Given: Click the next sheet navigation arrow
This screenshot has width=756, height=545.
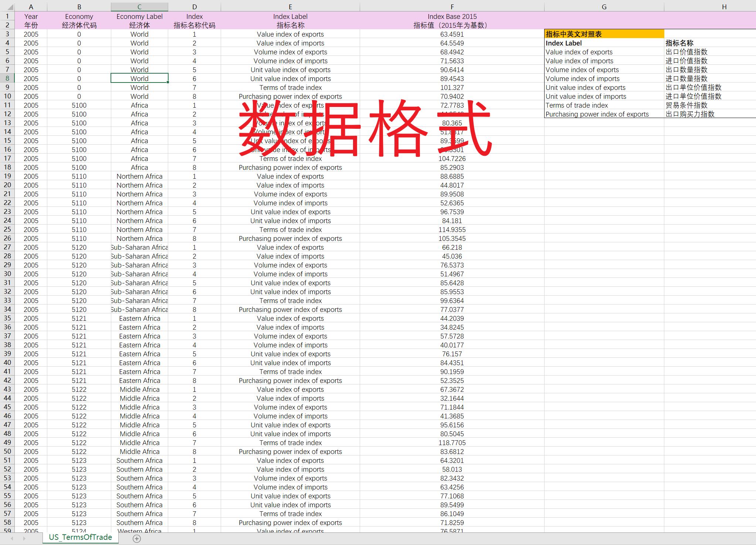Looking at the screenshot, I should (24, 539).
